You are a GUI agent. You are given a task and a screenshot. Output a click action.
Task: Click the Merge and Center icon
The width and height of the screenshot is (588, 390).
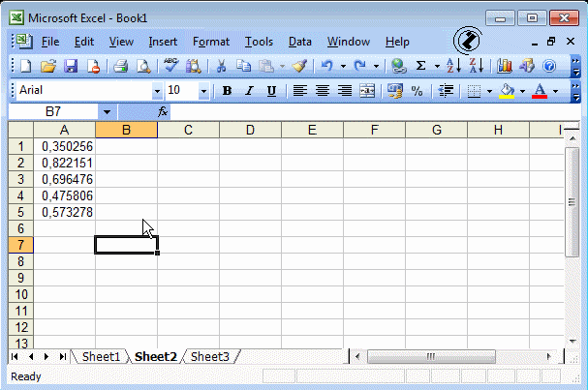point(367,91)
